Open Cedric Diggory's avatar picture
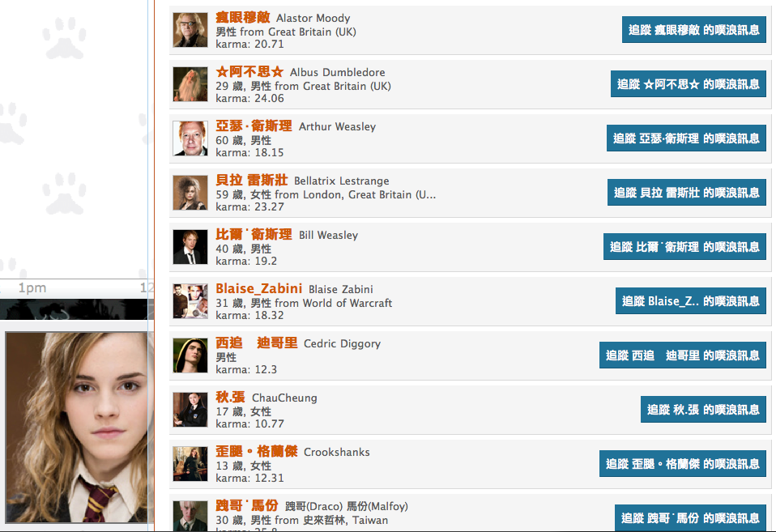Screen dimensions: 776x532 coord(190,355)
